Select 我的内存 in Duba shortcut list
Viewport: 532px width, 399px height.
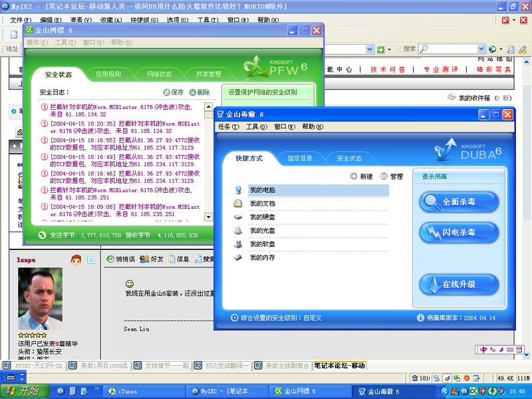tap(262, 258)
